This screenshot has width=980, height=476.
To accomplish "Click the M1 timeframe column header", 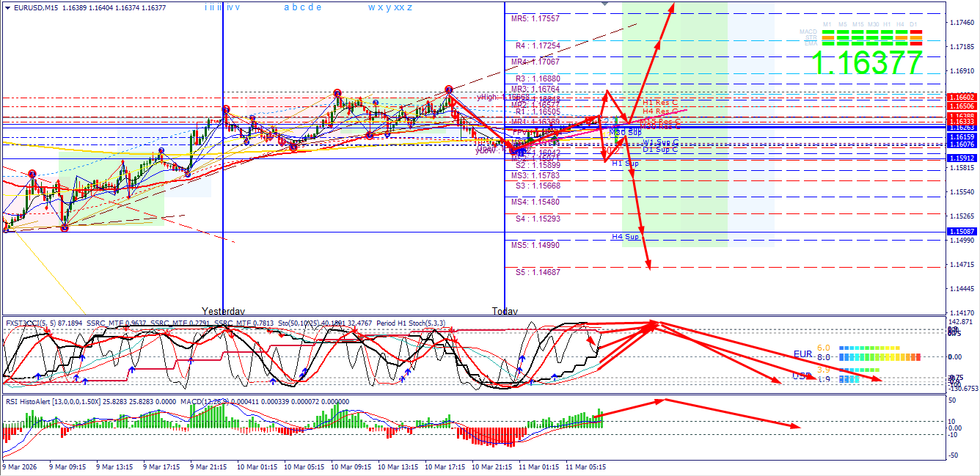I will pyautogui.click(x=827, y=24).
